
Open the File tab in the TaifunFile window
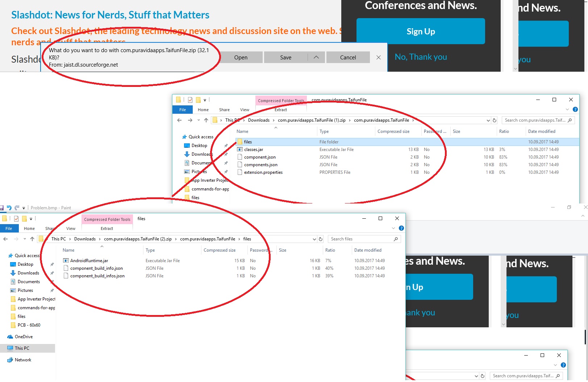click(x=183, y=110)
